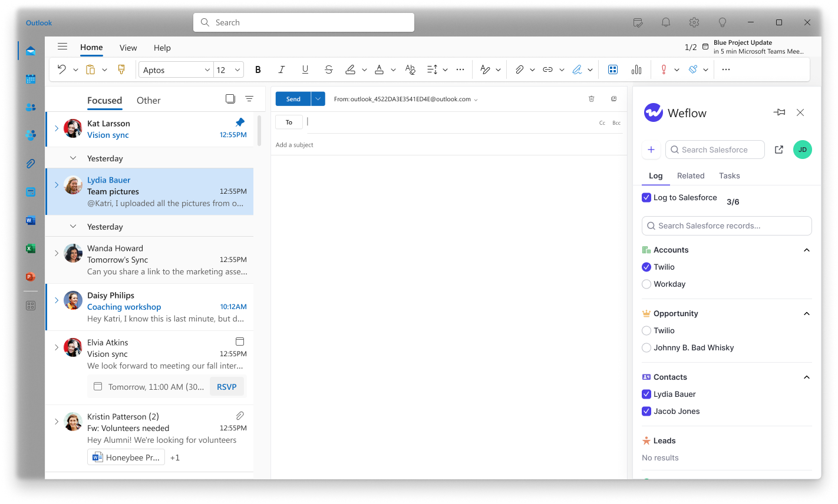Image resolution: width=838 pixels, height=504 pixels.
Task: Click the Add a subject field
Action: 449,145
